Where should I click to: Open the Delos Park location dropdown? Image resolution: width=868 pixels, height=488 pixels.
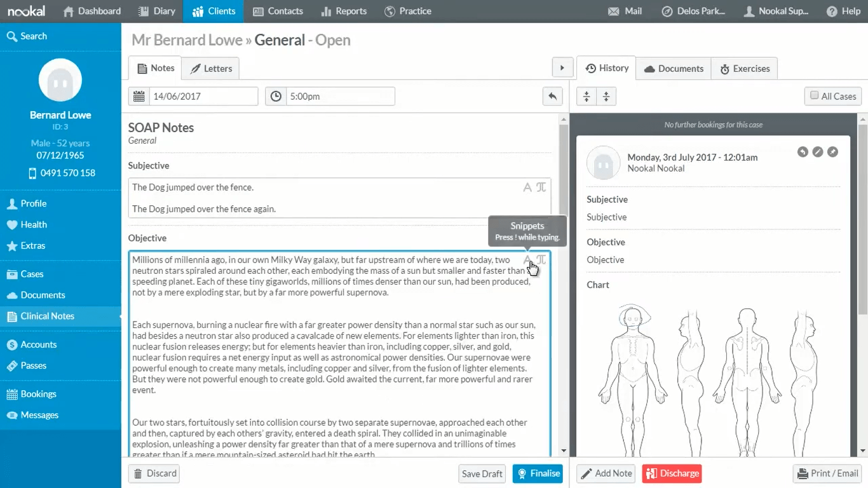click(x=693, y=11)
